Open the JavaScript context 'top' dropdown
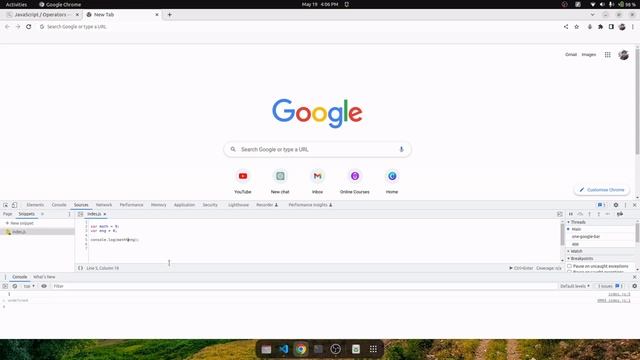Screen dimensions: 640x360 [29, 286]
